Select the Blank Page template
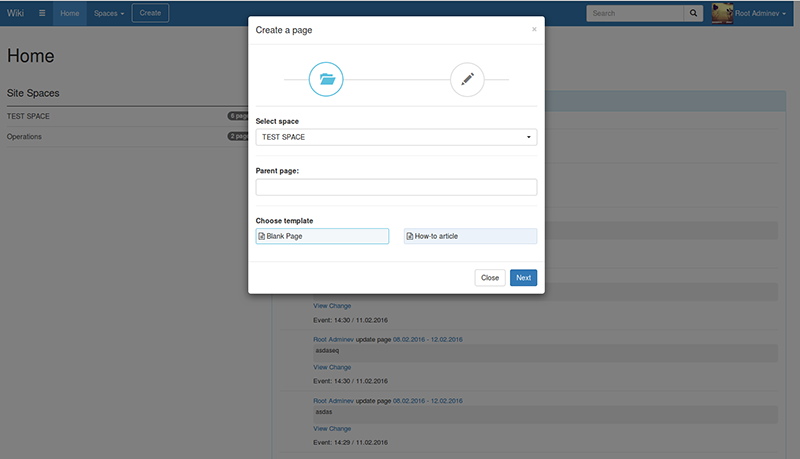 (x=322, y=236)
